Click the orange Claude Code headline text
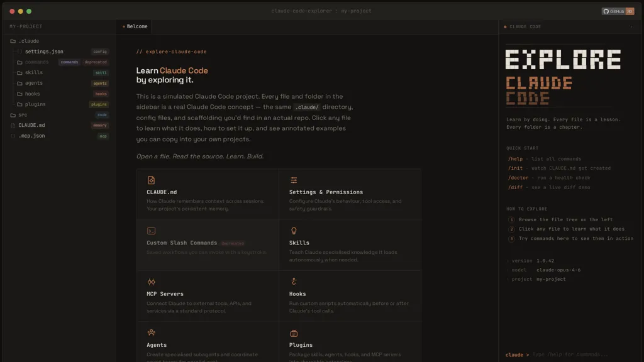Image resolution: width=644 pixels, height=362 pixels. [x=184, y=70]
